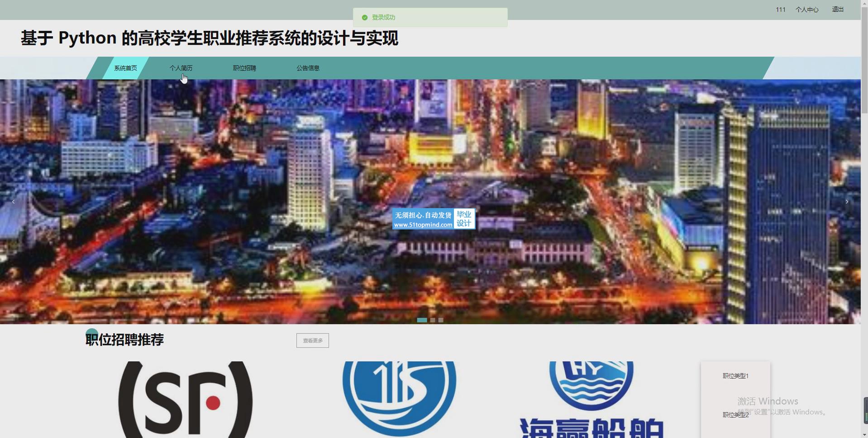The width and height of the screenshot is (868, 438).
Task: Click 退出 to log out
Action: click(838, 10)
